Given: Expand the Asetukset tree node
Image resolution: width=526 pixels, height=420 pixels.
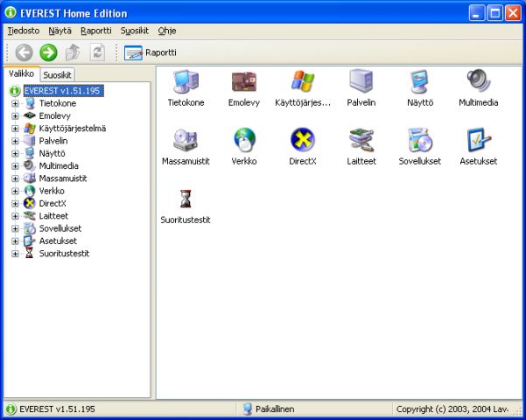Looking at the screenshot, I should click(x=15, y=241).
